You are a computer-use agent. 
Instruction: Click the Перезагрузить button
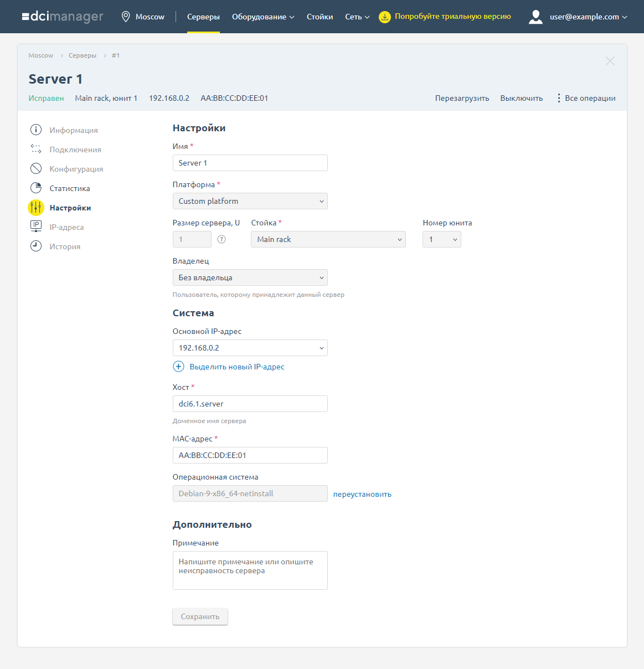click(x=462, y=97)
